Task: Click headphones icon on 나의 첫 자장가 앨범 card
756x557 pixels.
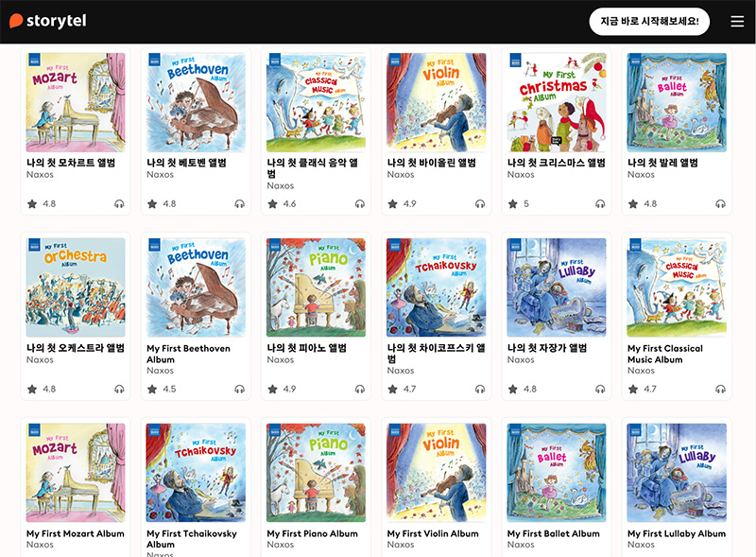Action: coord(600,389)
